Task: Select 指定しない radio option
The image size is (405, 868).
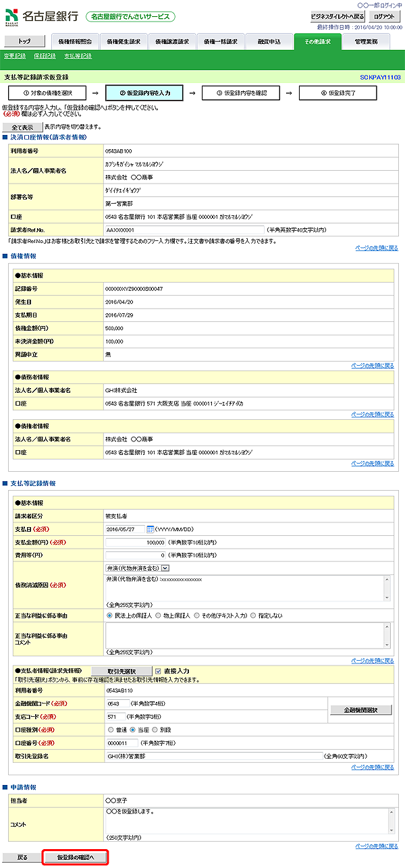Action: [x=254, y=616]
